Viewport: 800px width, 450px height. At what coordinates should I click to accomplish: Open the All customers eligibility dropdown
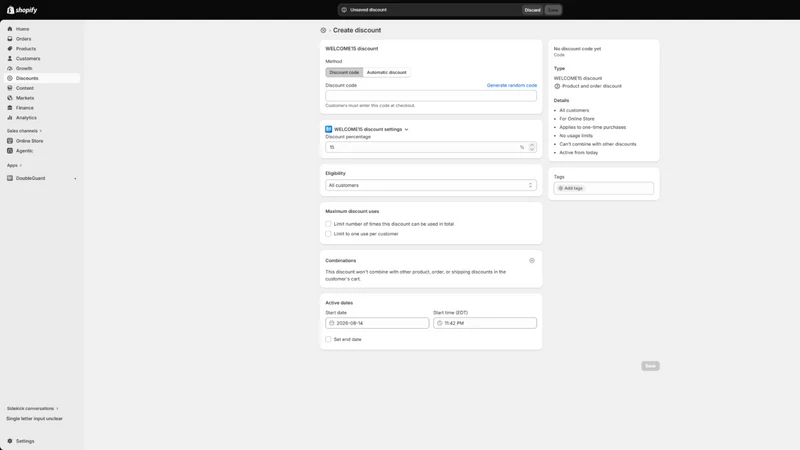tap(431, 185)
